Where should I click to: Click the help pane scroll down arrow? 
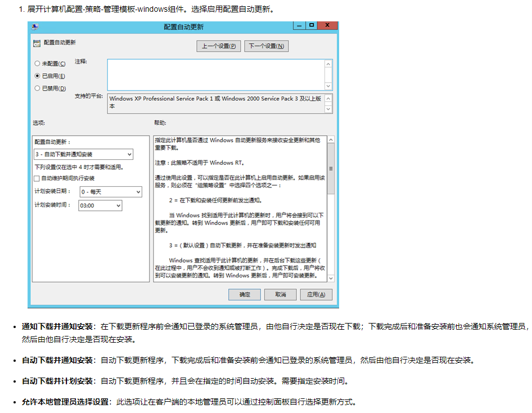(331, 279)
